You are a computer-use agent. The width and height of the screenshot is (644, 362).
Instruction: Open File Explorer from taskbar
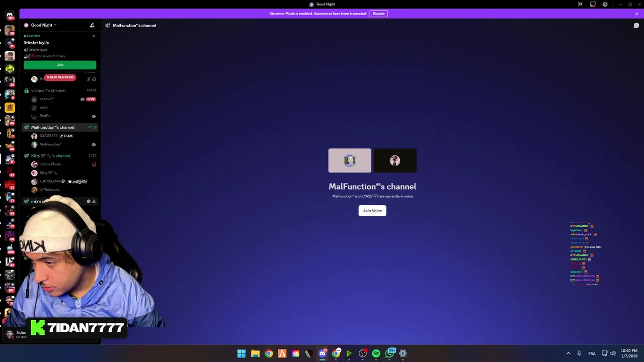tap(255, 353)
